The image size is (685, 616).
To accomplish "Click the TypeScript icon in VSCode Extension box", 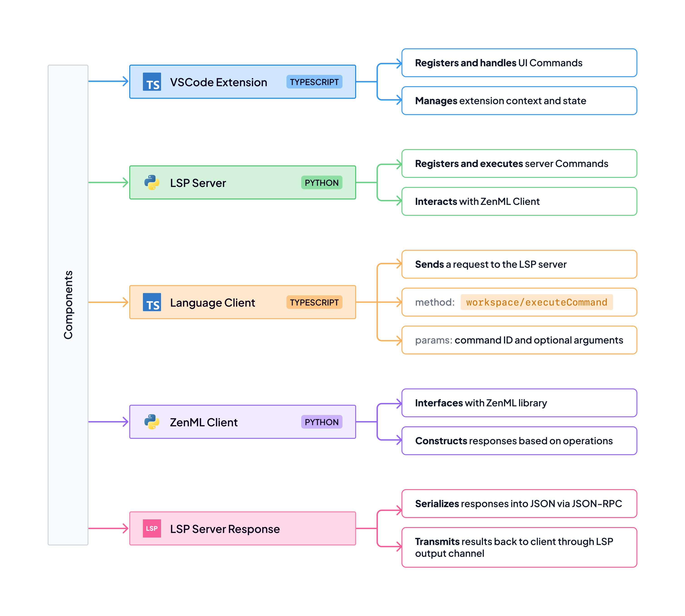I will pos(152,82).
